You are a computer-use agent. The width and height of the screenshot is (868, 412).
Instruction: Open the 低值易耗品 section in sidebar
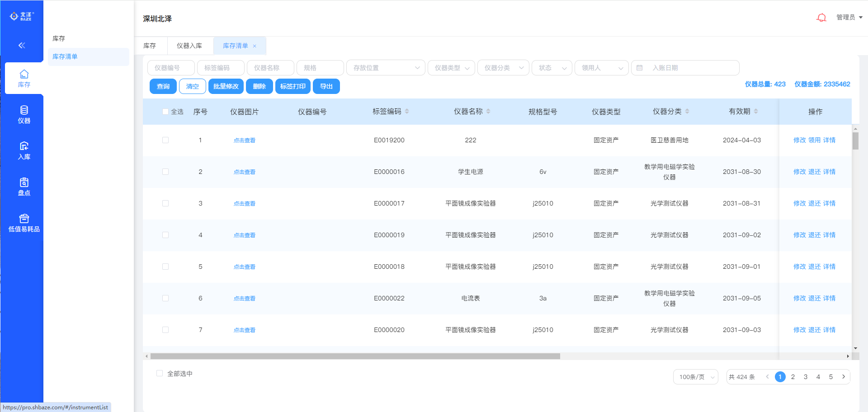pyautogui.click(x=24, y=223)
